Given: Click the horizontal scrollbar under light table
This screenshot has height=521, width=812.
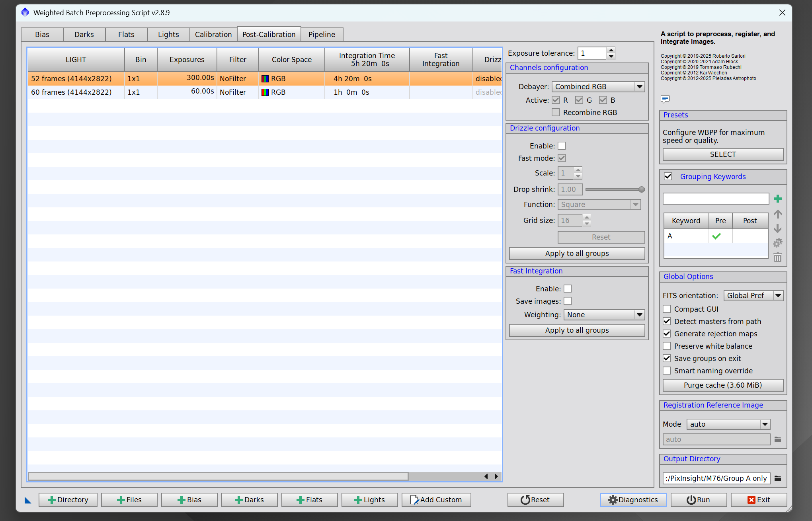Looking at the screenshot, I should click(x=218, y=476).
